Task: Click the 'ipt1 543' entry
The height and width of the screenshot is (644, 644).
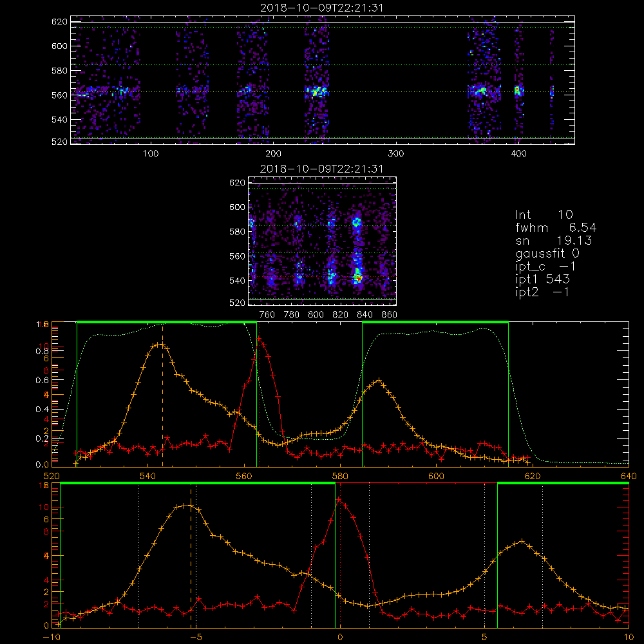Action: click(x=542, y=279)
